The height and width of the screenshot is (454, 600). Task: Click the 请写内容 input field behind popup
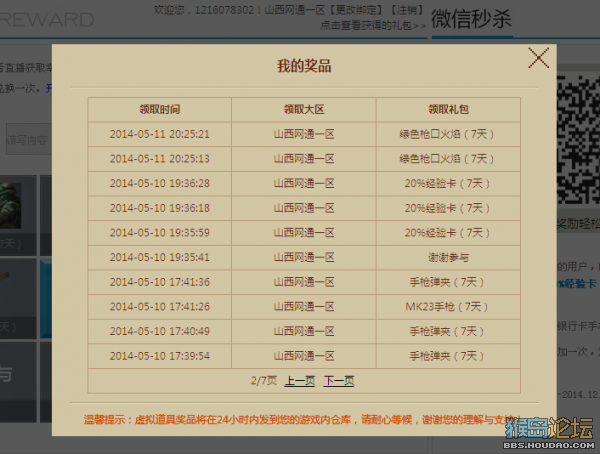point(29,139)
